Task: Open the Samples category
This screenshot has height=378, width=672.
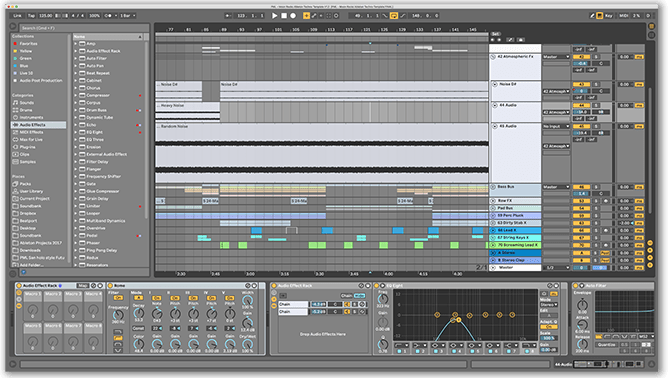Action: (x=27, y=162)
